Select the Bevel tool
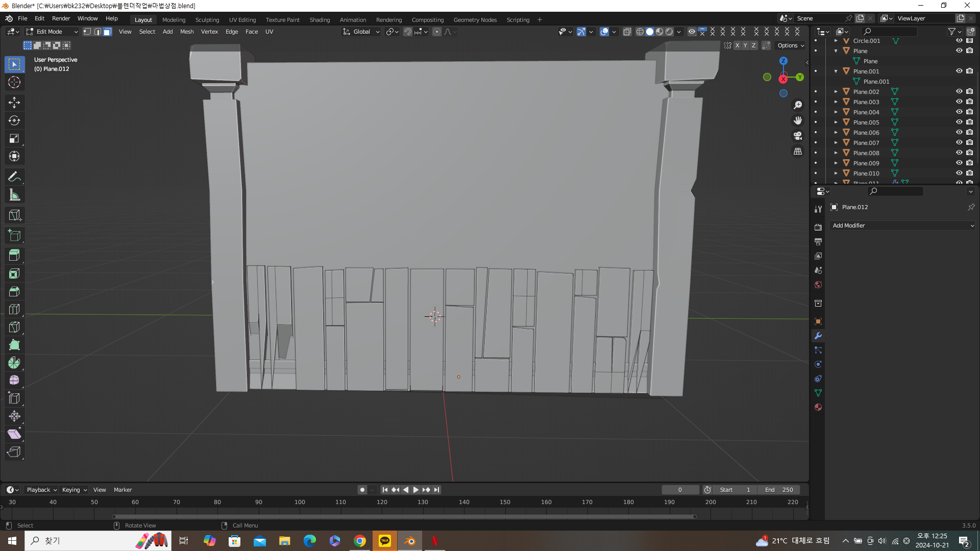The width and height of the screenshot is (980, 551). pyautogui.click(x=14, y=291)
